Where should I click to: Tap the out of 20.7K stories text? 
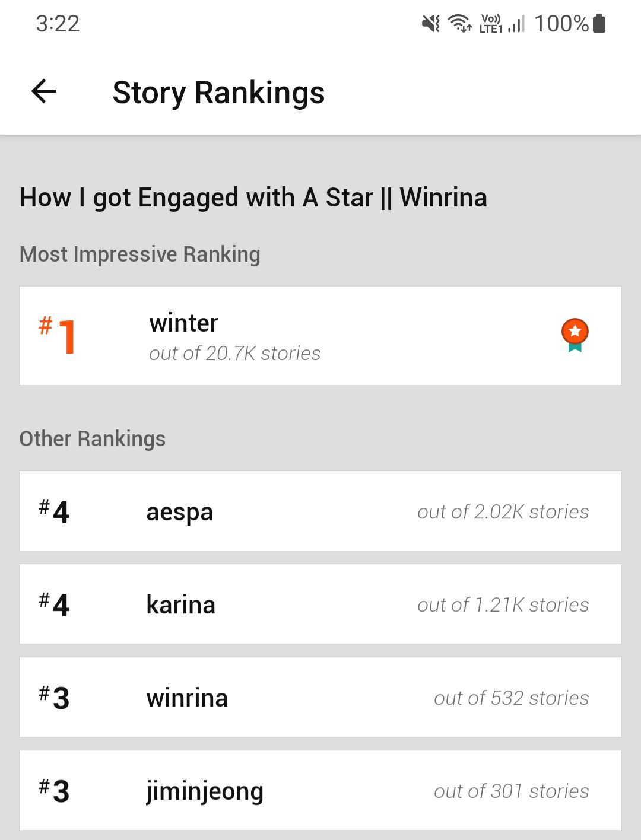pos(235,354)
